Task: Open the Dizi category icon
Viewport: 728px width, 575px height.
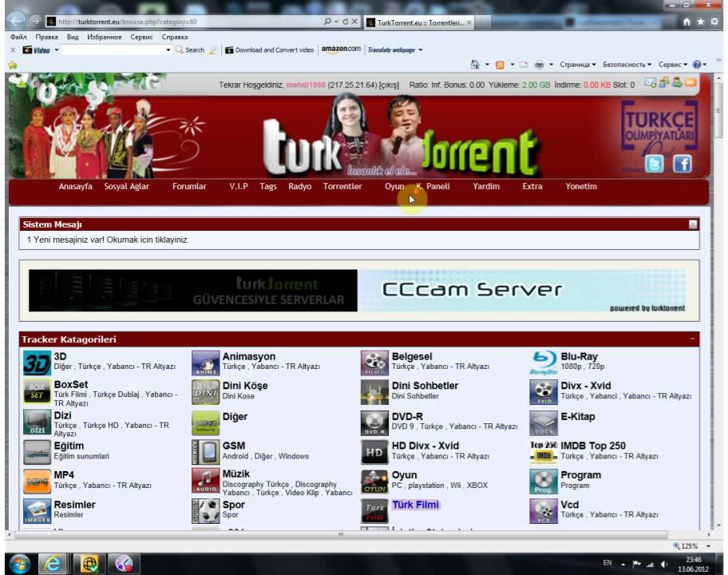Action: click(x=38, y=422)
